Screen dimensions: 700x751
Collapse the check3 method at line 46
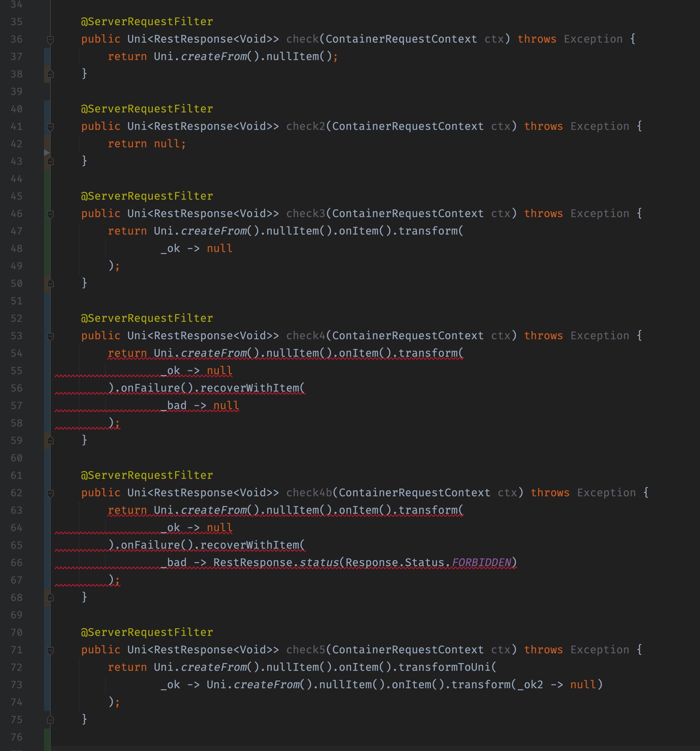click(x=50, y=214)
